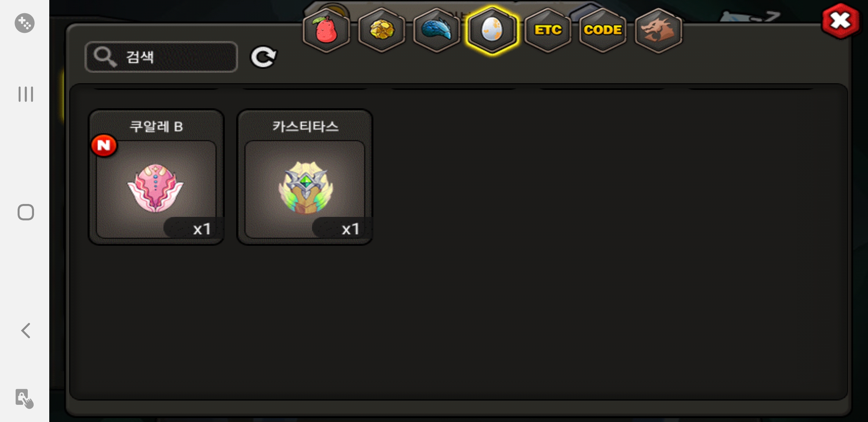This screenshot has width=868, height=422.
Task: Switch to the ETC tab
Action: 548,30
